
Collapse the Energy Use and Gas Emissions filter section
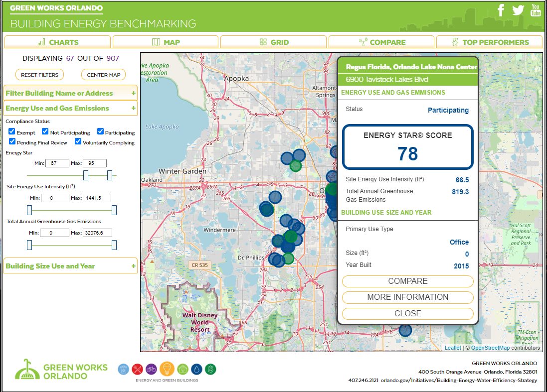pyautogui.click(x=70, y=108)
